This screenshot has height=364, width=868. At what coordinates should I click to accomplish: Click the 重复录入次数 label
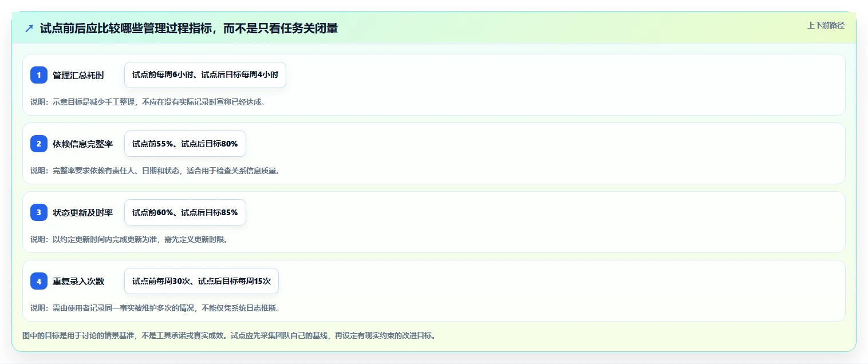tap(78, 281)
